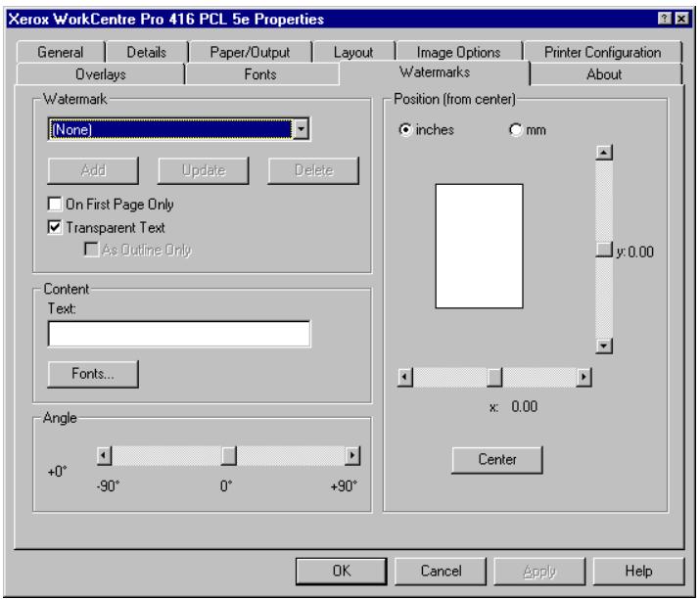
Task: Select the mm units radio button
Action: 515,130
